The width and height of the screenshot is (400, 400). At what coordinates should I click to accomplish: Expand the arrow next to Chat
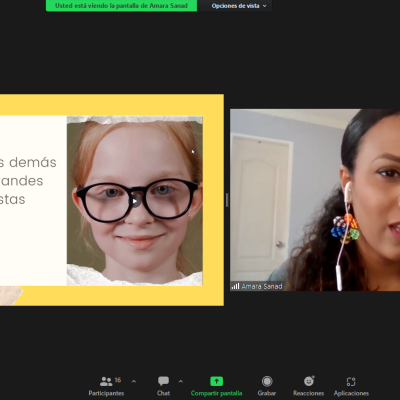tap(181, 381)
